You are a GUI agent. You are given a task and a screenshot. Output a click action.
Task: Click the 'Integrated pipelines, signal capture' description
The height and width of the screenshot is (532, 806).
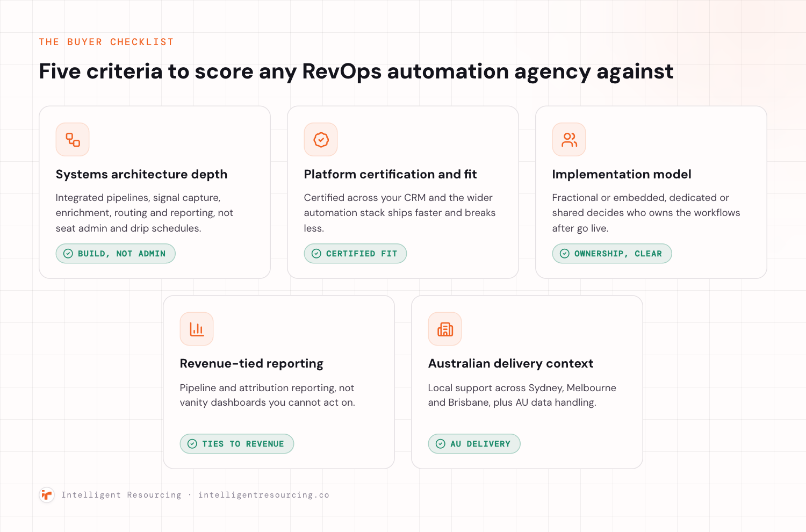pos(145,213)
